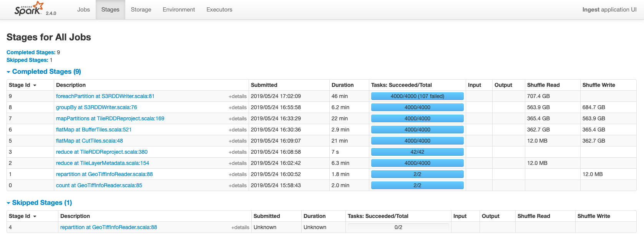Select the 707.4 GB shuffle read value
644x241 pixels.
538,96
